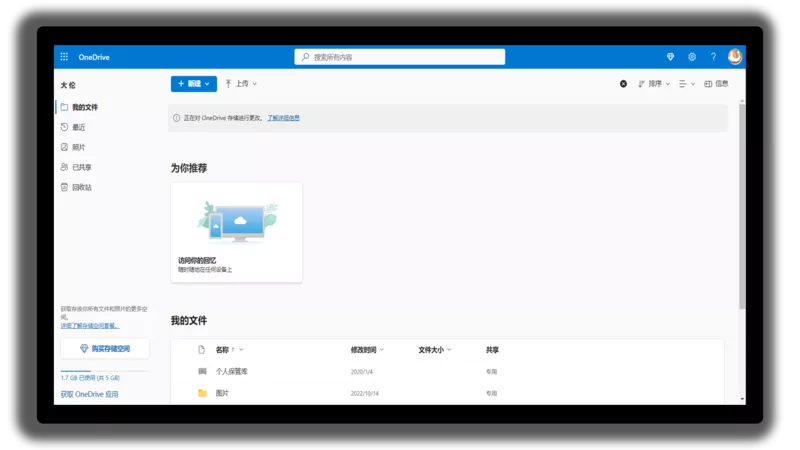Open the 信息 details pane
Viewport: 800px width, 450px height.
pyautogui.click(x=716, y=84)
